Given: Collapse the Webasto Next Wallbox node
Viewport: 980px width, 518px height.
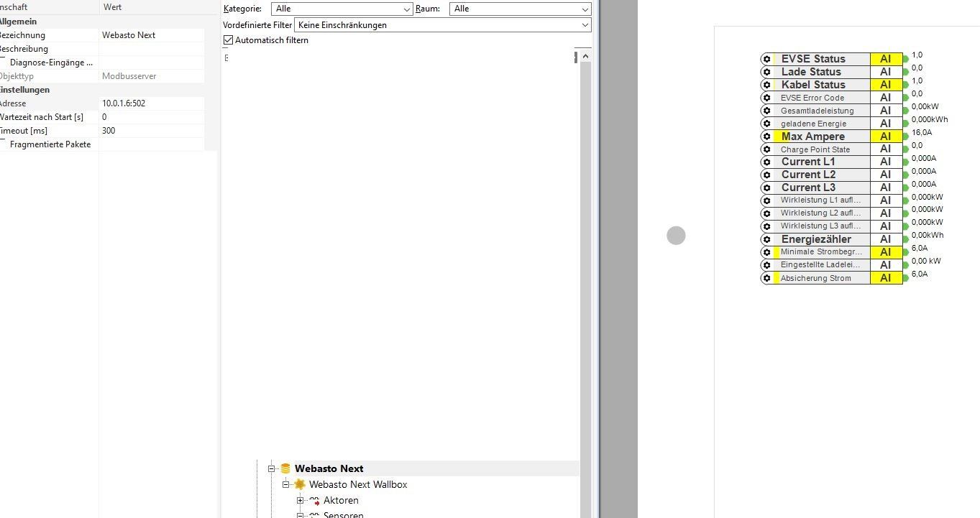Looking at the screenshot, I should tap(285, 485).
